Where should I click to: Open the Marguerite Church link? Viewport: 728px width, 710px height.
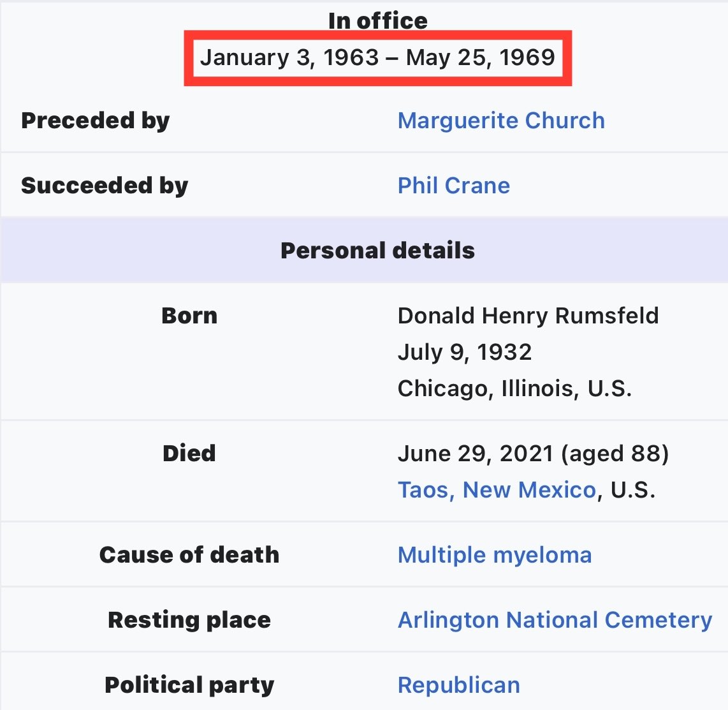(501, 121)
